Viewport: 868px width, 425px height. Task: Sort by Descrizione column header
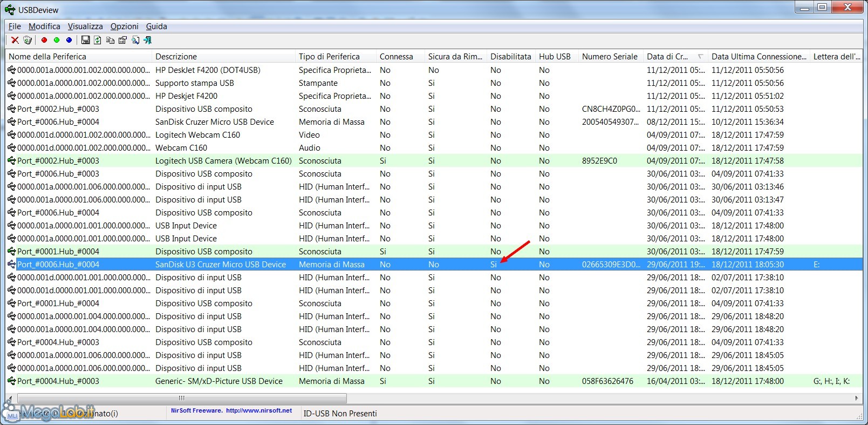224,56
